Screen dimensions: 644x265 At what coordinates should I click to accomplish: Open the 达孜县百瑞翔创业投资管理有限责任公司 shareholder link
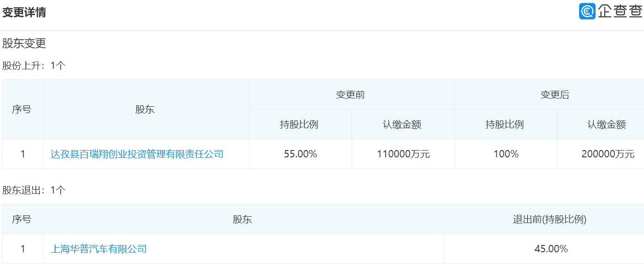click(x=137, y=154)
